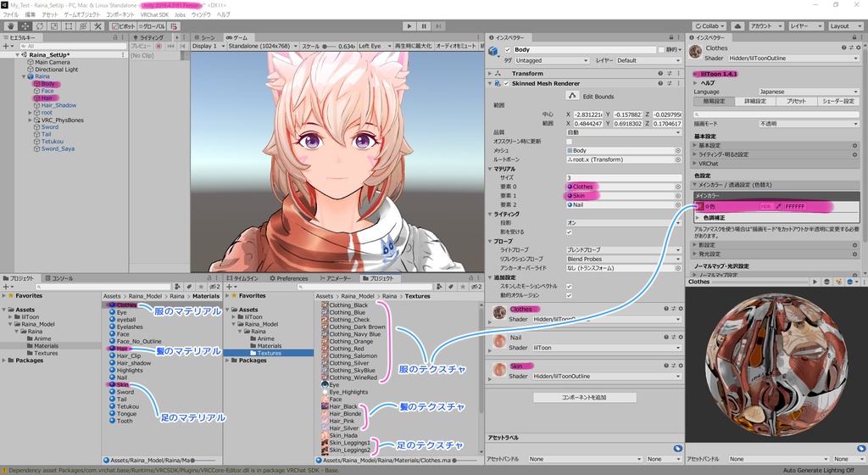Expand the lilToon 1.4.1 section

(x=695, y=74)
